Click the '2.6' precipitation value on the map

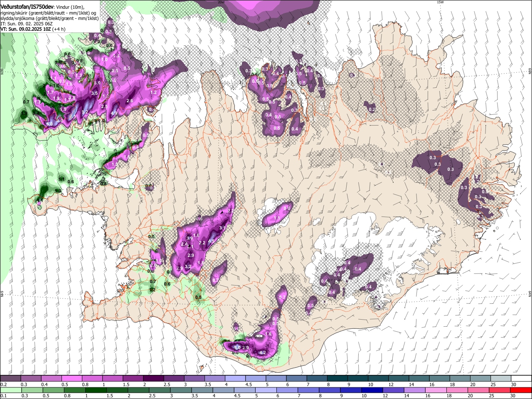tap(129, 101)
